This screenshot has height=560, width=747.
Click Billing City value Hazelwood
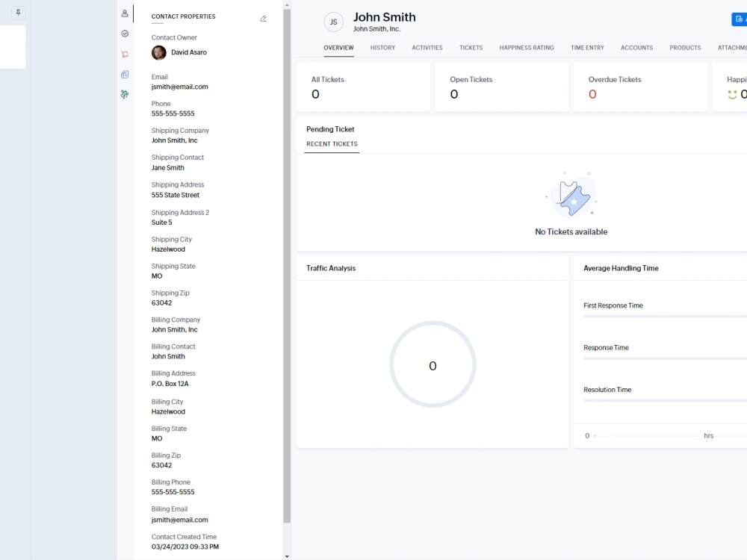coord(168,411)
